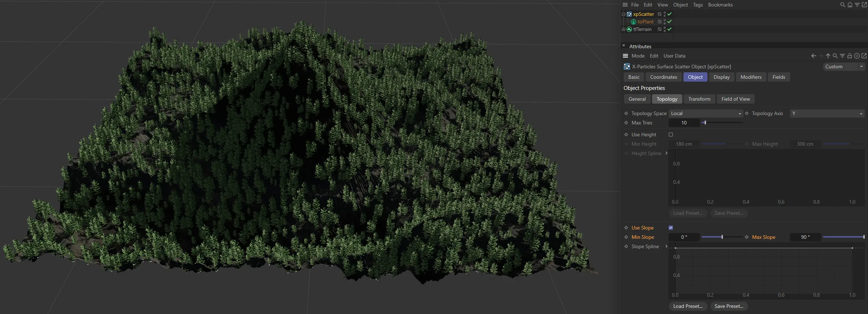Image resolution: width=868 pixels, height=314 pixels.
Task: Open the Topology Axis dropdown
Action: pyautogui.click(x=827, y=113)
